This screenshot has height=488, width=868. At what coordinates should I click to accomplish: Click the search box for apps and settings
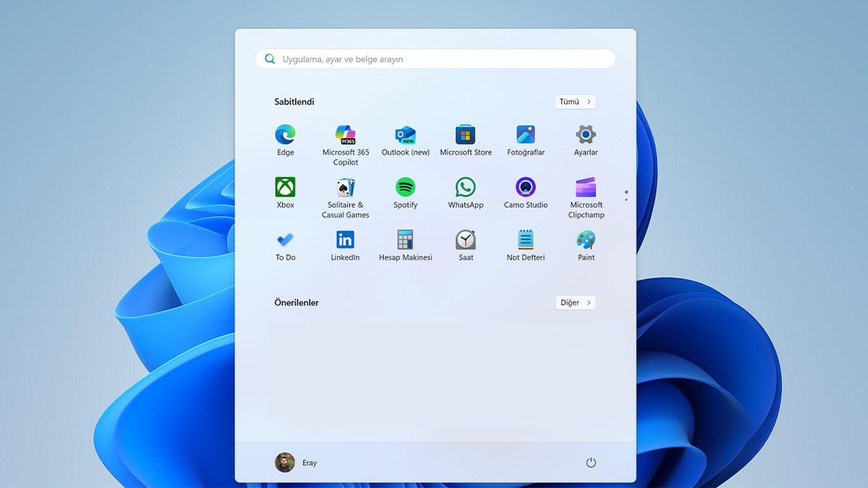435,59
